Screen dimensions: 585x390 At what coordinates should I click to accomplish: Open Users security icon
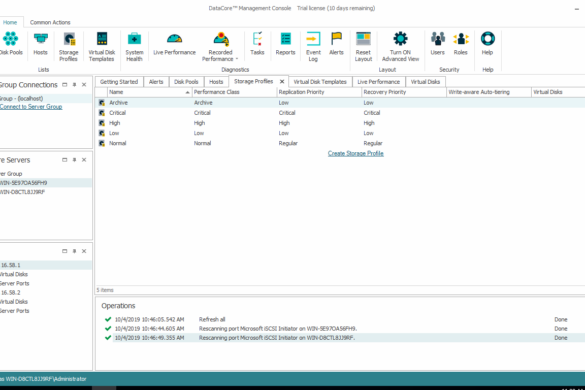click(438, 43)
